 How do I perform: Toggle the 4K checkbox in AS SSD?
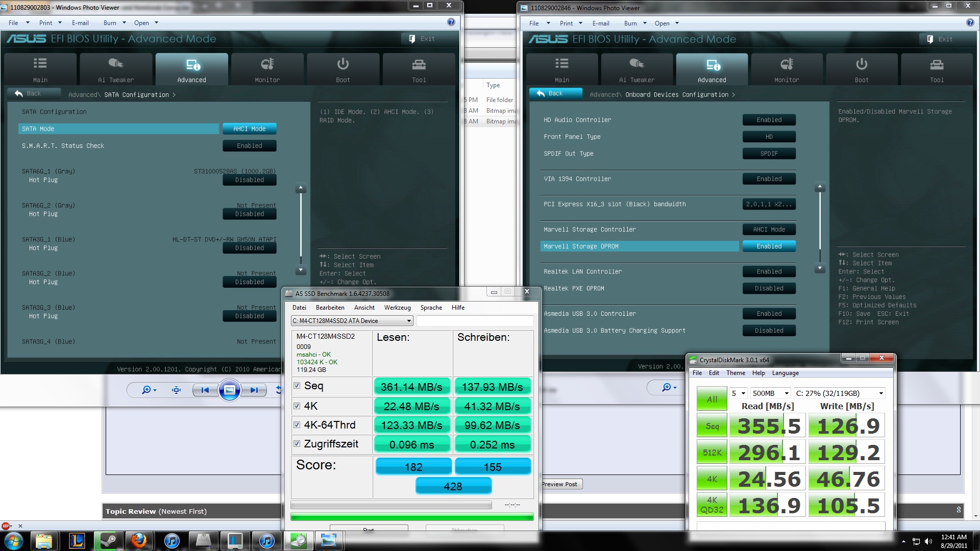(x=297, y=406)
